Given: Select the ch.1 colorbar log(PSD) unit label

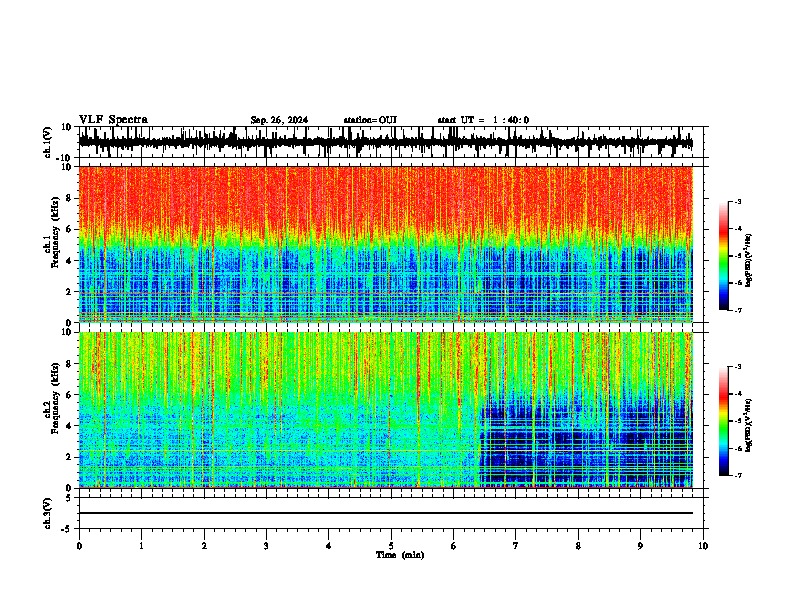Looking at the screenshot, I should (749, 260).
